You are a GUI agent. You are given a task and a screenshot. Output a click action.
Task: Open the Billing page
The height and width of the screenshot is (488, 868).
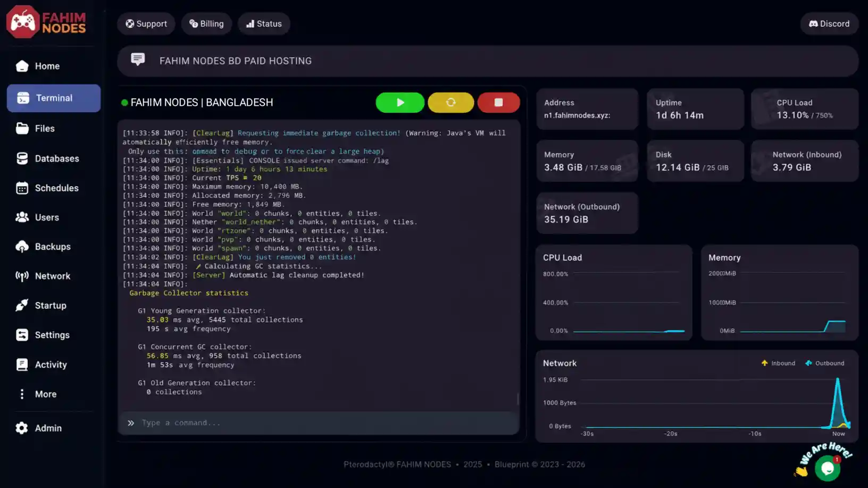[x=206, y=24]
